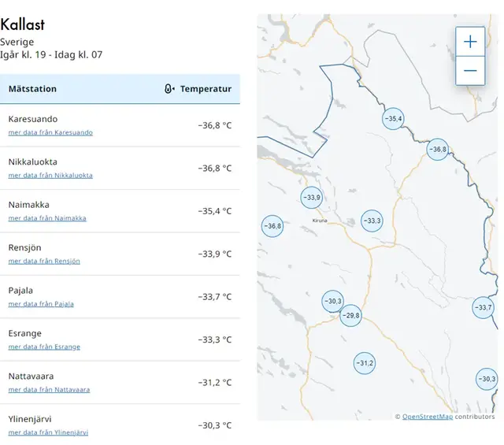504x445 pixels.
Task: Select the −33,9 map marker
Action: (x=312, y=198)
